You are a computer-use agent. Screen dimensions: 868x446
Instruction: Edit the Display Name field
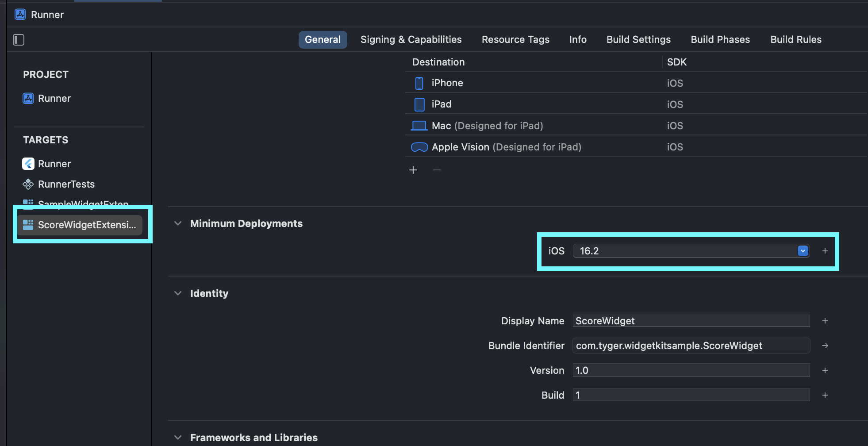[x=691, y=321]
